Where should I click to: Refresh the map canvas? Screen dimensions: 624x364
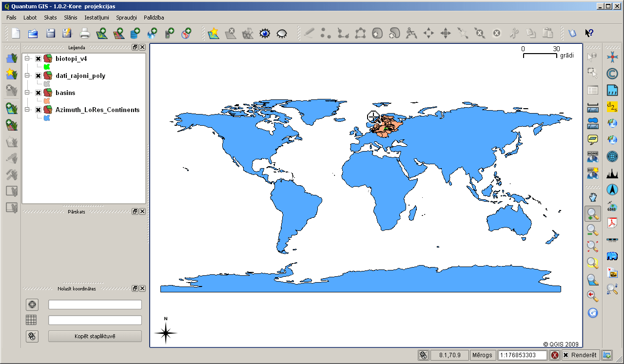(593, 312)
